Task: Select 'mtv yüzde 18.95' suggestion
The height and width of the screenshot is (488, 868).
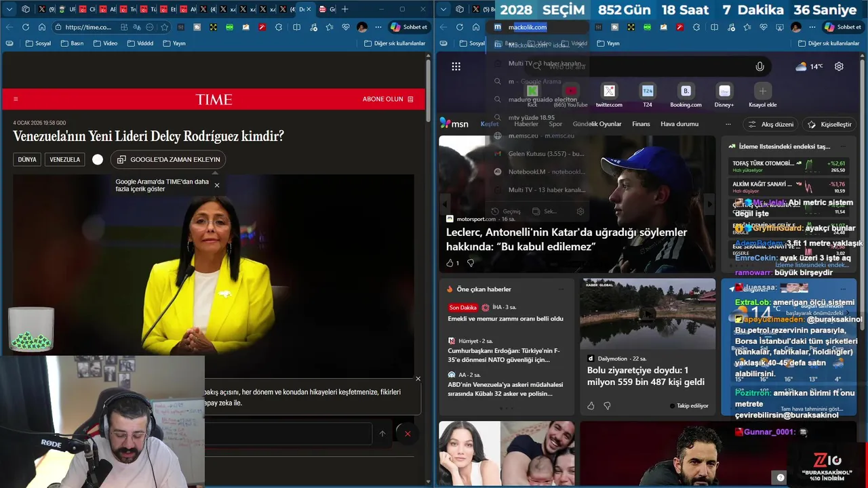Action: pyautogui.click(x=538, y=117)
